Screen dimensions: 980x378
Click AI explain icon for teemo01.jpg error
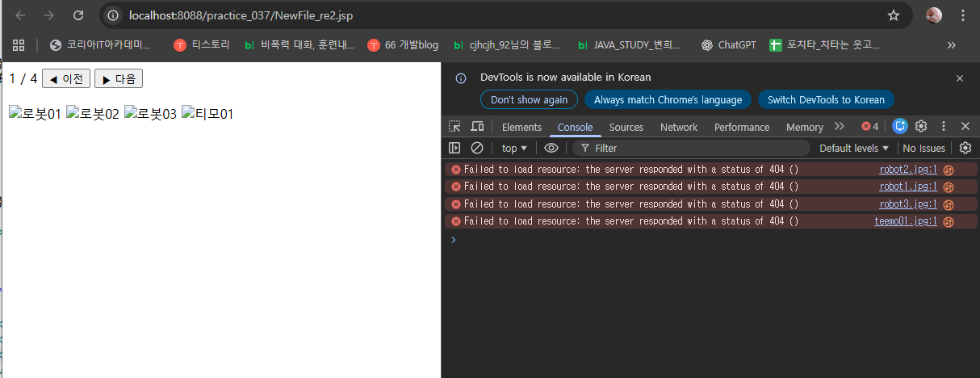coord(949,221)
